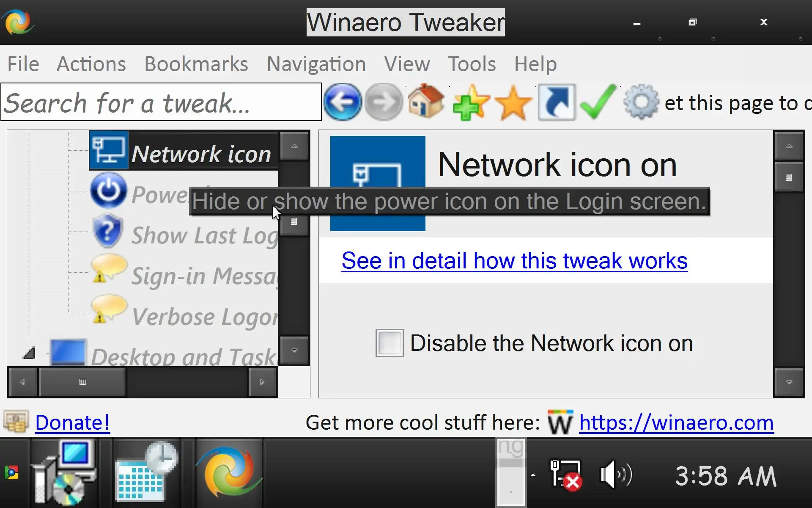Click the volume speaker tray icon
Screen dimensions: 812x508
pyautogui.click(x=615, y=475)
